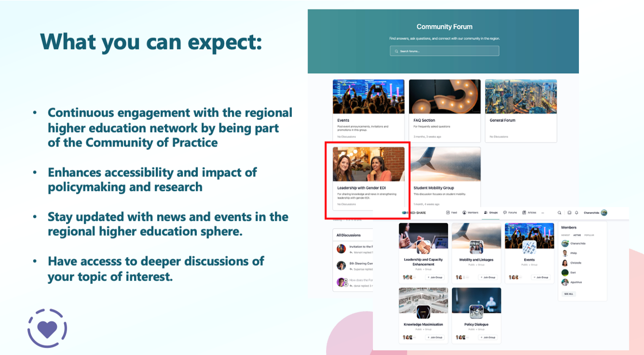644x355 pixels.
Task: Click the purple heart logo icon
Action: 48,328
